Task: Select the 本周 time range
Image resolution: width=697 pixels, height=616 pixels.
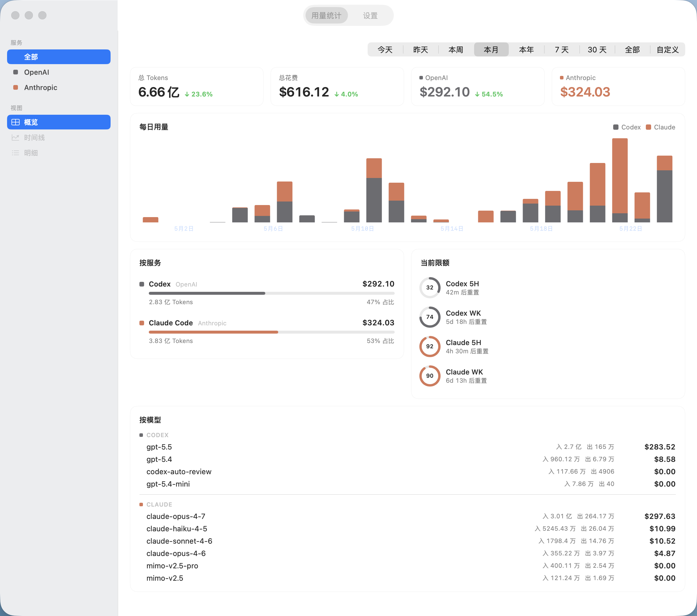Action: (456, 50)
